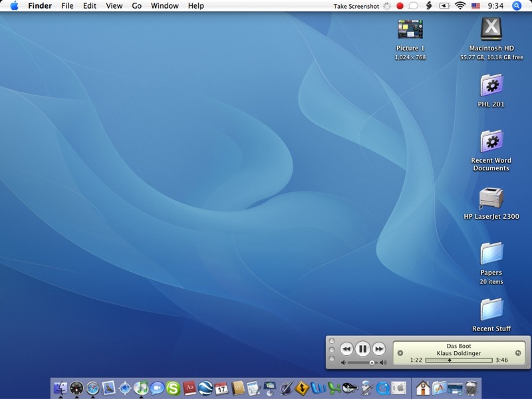Open Skype in the Dock

pyautogui.click(x=173, y=388)
